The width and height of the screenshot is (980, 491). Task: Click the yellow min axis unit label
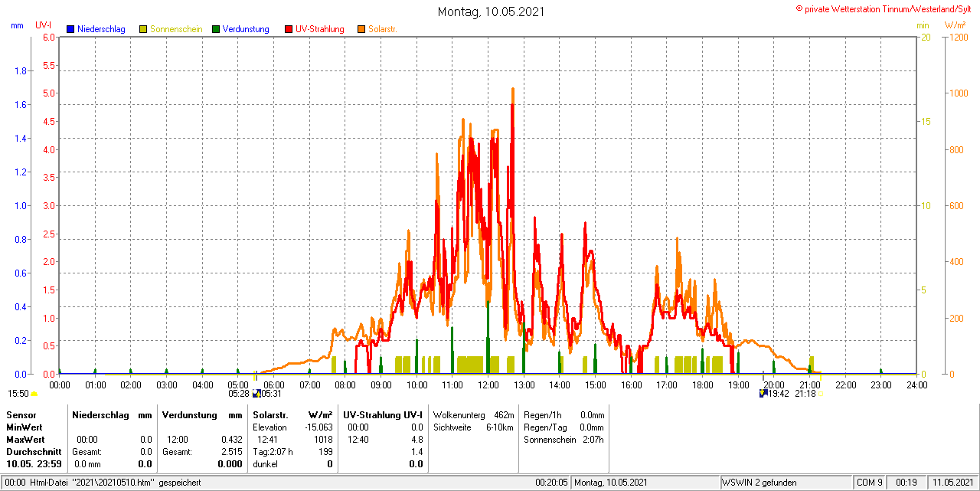click(923, 25)
